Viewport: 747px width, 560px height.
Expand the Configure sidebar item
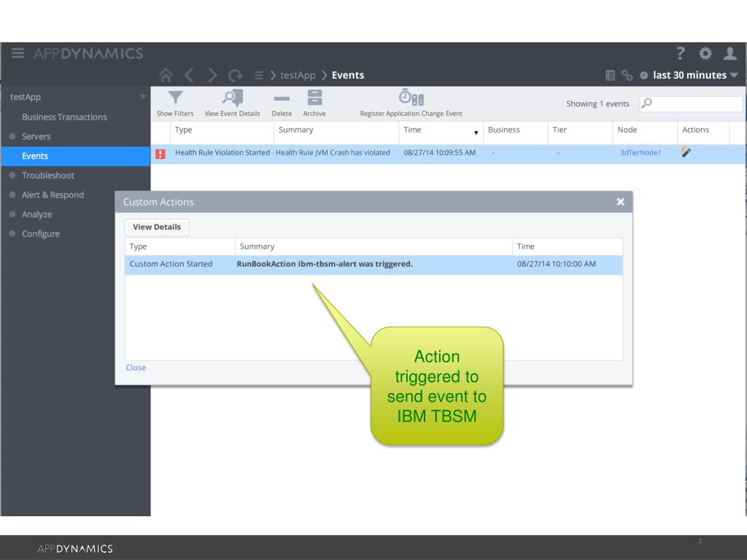click(x=12, y=234)
